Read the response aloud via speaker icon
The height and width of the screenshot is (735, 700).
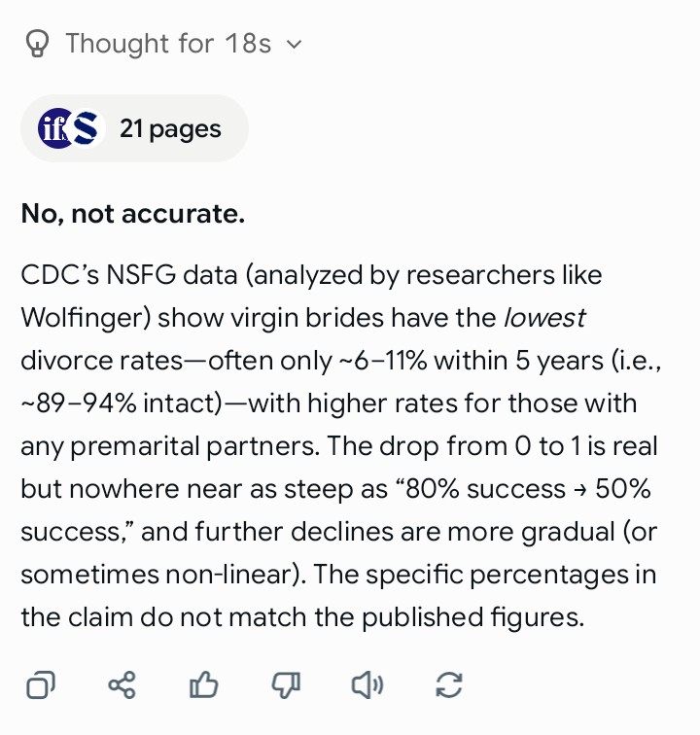point(367,685)
